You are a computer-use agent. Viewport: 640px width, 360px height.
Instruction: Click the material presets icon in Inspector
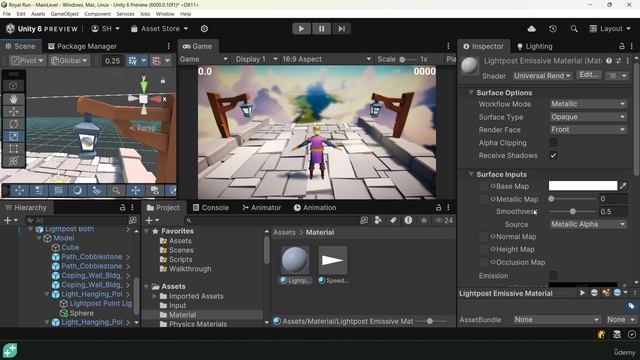[x=618, y=60]
